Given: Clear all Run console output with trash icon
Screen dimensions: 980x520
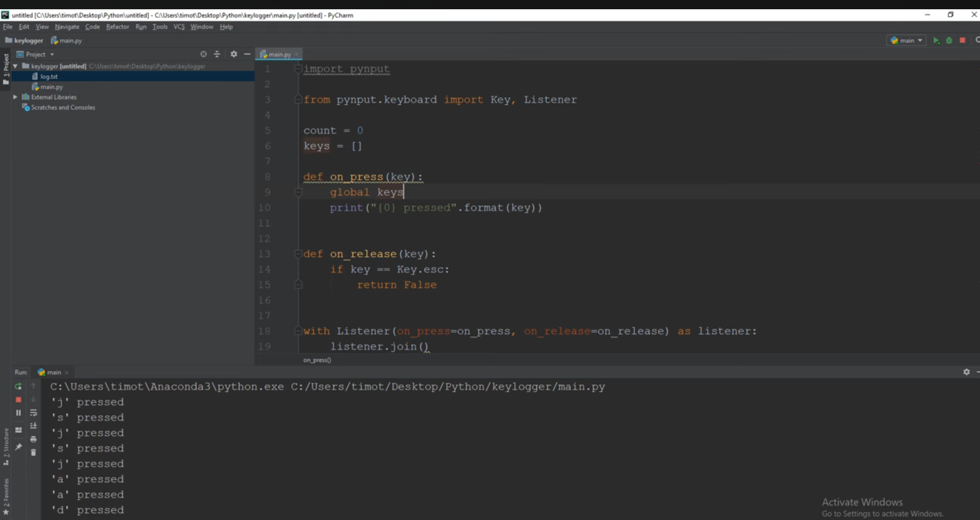Looking at the screenshot, I should tap(33, 453).
